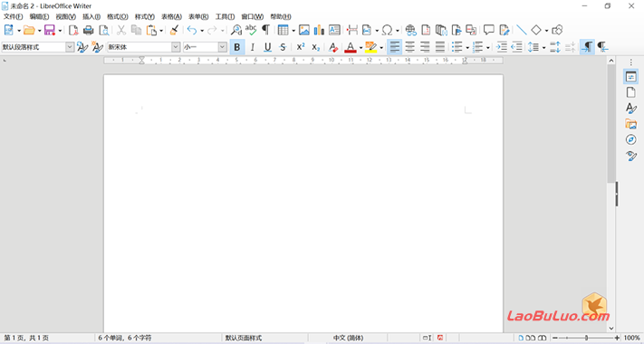Toggle Underline formatting

268,47
